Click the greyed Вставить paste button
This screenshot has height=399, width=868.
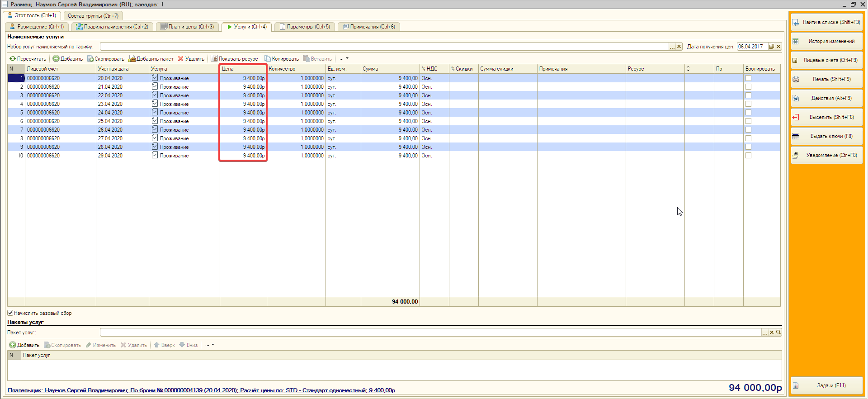coord(317,59)
